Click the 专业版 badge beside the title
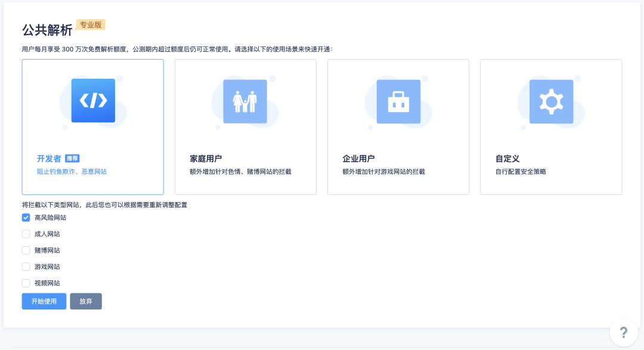 click(x=91, y=24)
